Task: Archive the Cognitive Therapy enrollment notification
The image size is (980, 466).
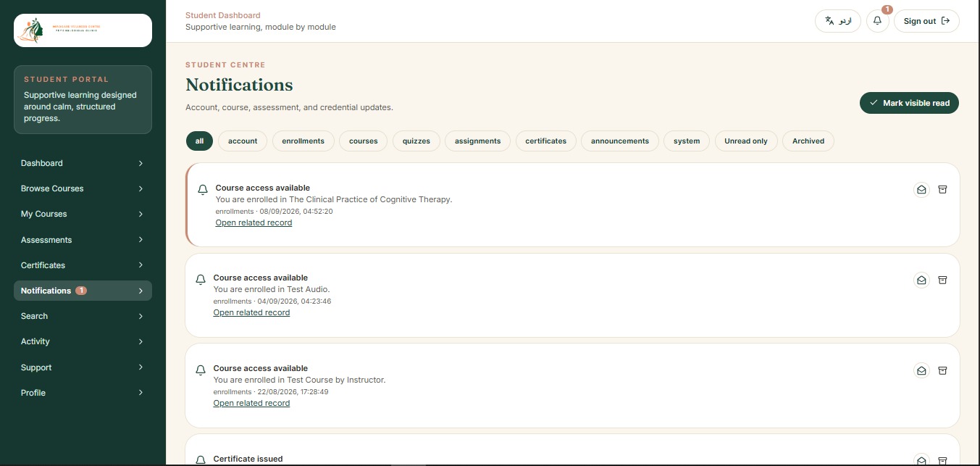Action: point(942,189)
